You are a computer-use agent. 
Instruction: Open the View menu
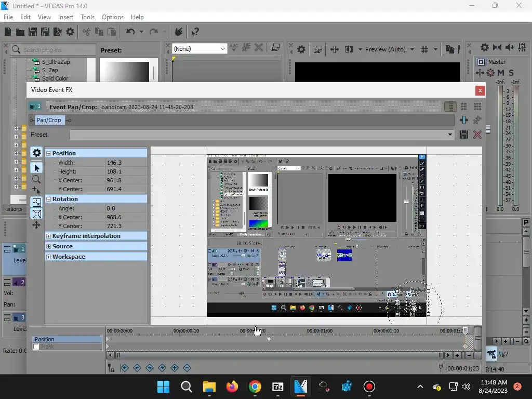(44, 17)
